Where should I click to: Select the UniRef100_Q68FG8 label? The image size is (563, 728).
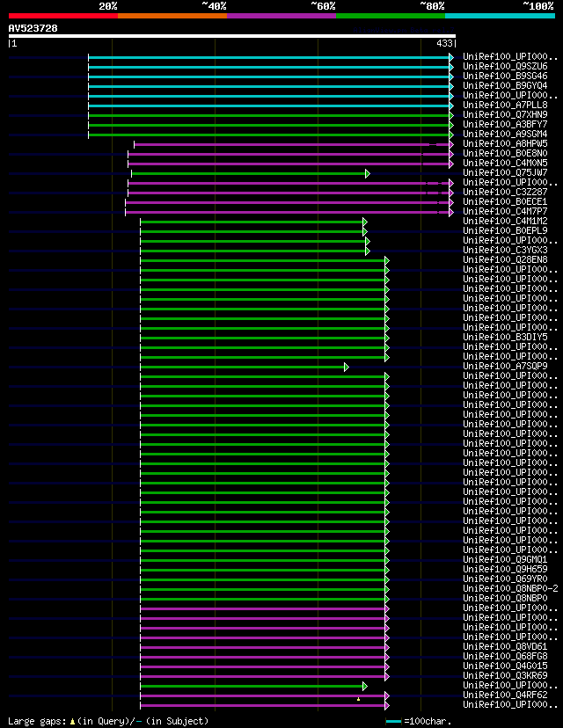(505, 657)
